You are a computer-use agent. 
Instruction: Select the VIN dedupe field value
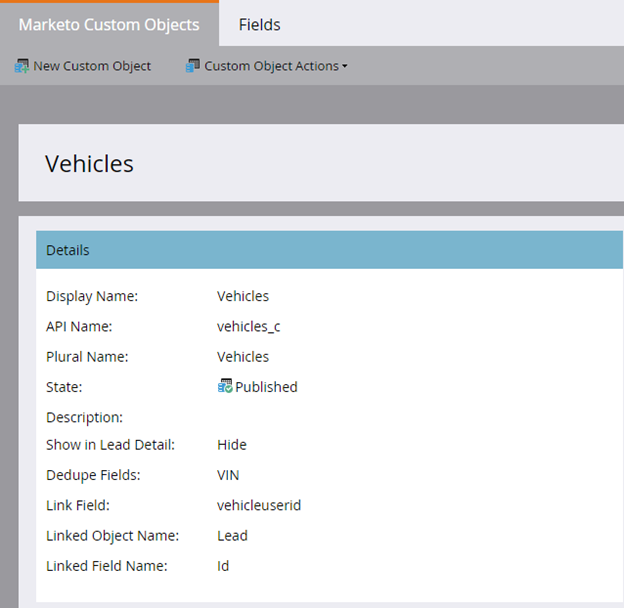(228, 475)
